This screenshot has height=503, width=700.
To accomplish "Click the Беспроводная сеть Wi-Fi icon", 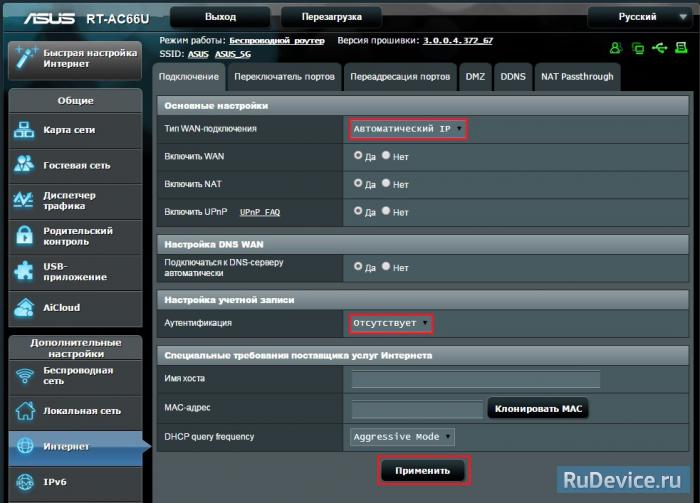I will [x=25, y=376].
